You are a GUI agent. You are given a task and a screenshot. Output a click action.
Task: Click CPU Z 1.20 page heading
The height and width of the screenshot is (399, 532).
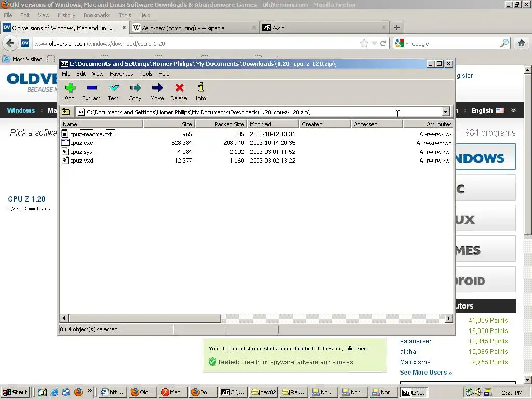(x=27, y=199)
